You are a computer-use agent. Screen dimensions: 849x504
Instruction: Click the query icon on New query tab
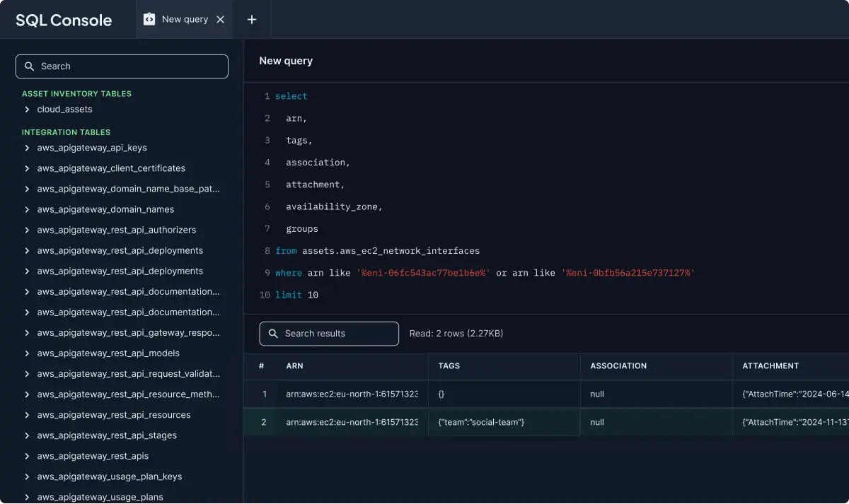pos(149,19)
